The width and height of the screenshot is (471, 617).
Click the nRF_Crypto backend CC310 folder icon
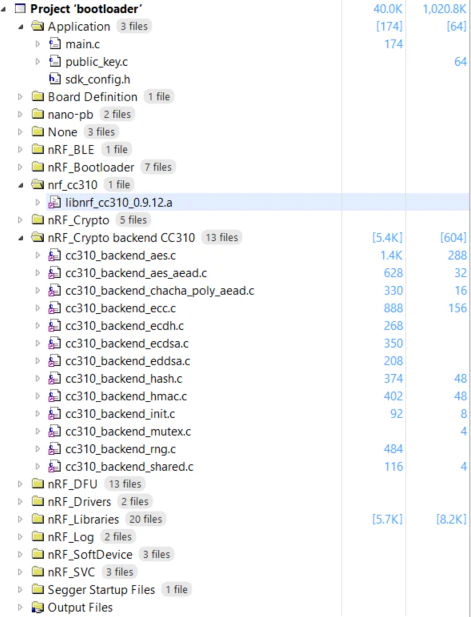[x=37, y=237]
